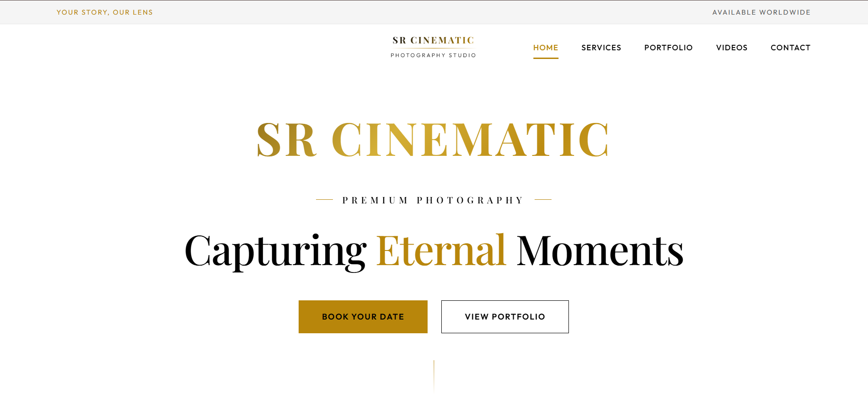This screenshot has height=416, width=868.
Task: Go to the CONTACT page
Action: (x=790, y=48)
